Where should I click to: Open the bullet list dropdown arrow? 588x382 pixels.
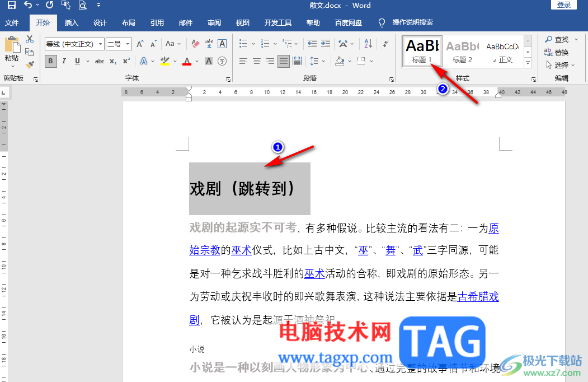click(253, 44)
